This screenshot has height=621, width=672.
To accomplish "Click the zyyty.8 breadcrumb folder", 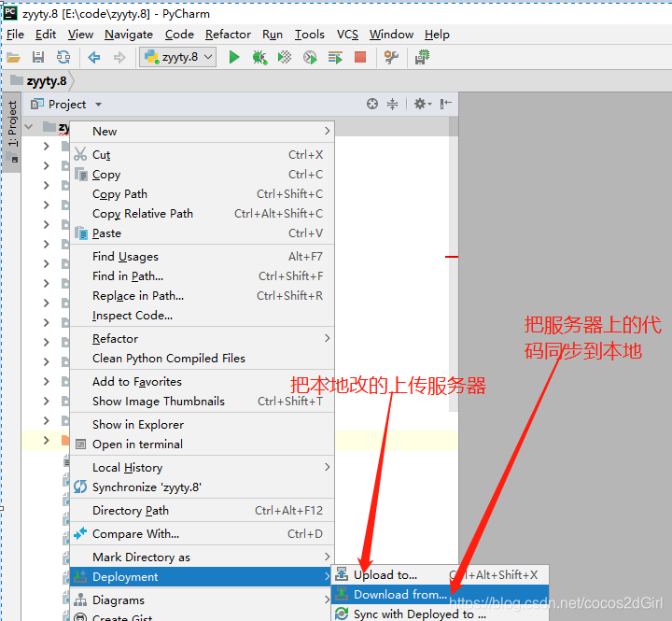I will click(x=38, y=81).
